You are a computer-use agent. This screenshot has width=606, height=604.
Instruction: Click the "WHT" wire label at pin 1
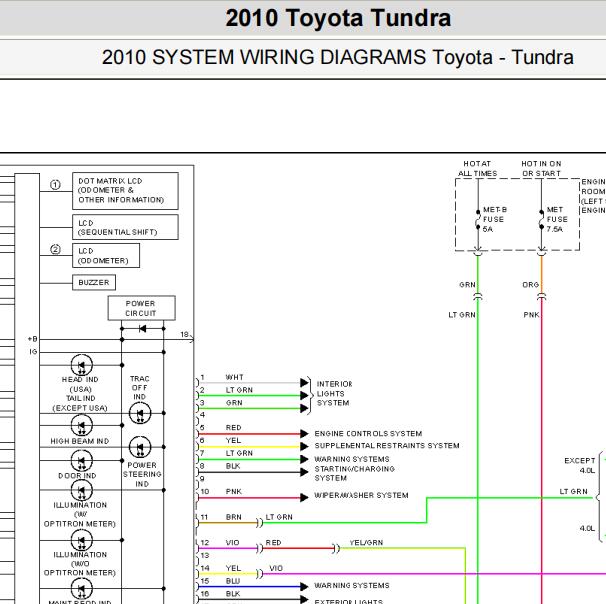[235, 377]
